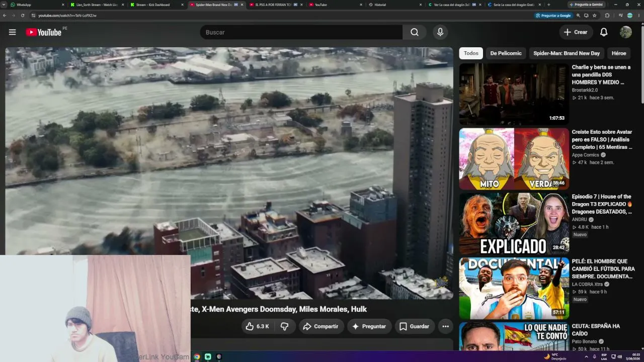The image size is (644, 362).
Task: Click the browser address bar URL
Action: click(x=67, y=16)
